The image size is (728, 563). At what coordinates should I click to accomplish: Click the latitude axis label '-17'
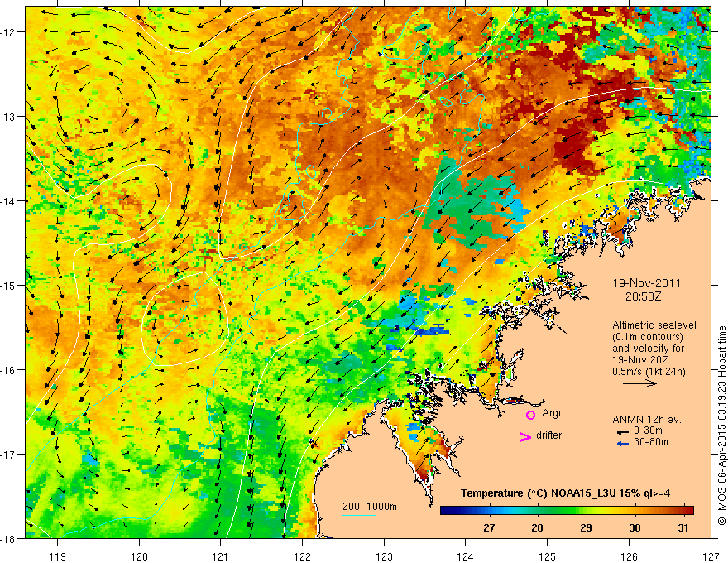9,455
